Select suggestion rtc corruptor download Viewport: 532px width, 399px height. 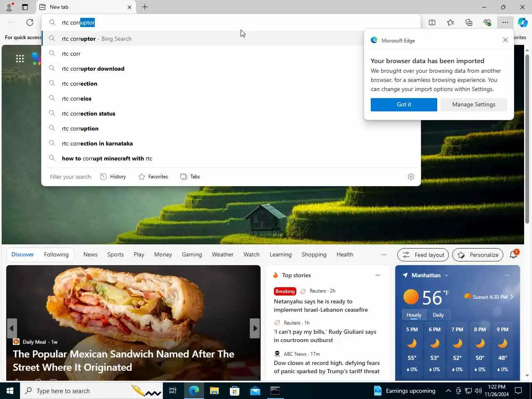(231, 69)
